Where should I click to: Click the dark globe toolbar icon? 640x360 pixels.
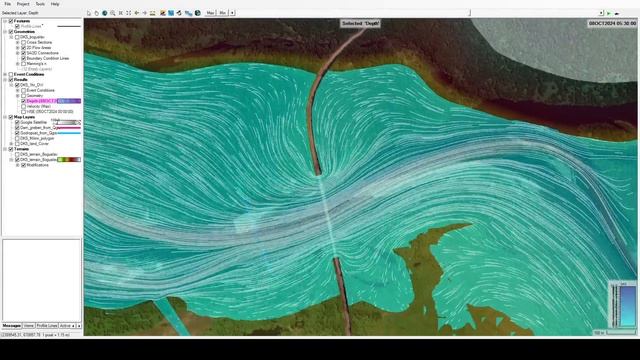click(198, 13)
